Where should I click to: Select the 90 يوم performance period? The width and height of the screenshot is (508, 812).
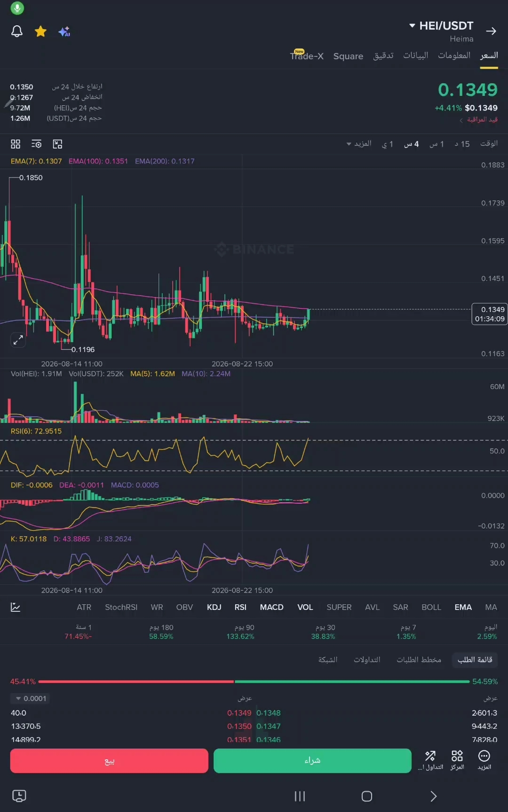240,632
